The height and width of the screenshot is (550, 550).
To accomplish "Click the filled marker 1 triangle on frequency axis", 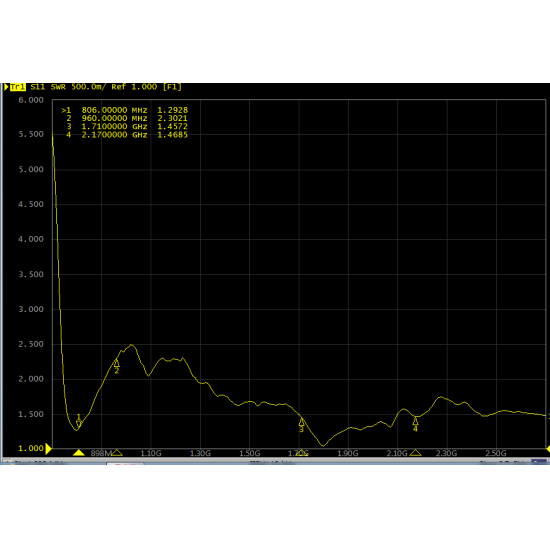I will click(x=79, y=452).
